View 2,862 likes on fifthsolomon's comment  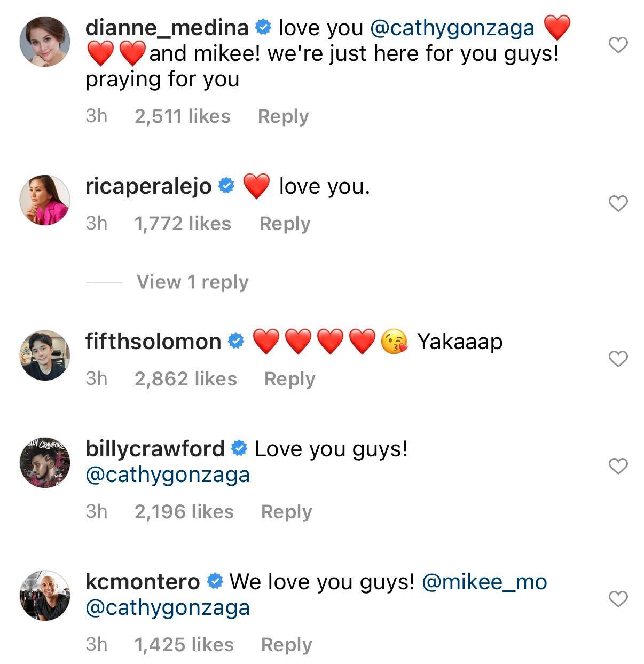point(185,379)
